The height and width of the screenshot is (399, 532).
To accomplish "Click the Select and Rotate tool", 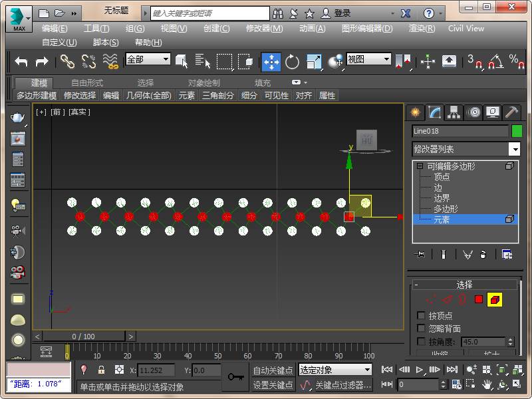I will pyautogui.click(x=293, y=62).
